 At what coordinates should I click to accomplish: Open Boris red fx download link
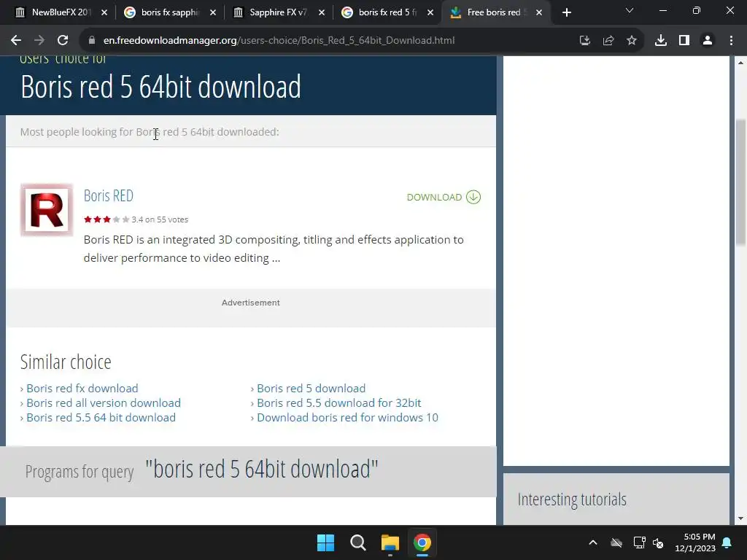coord(82,389)
